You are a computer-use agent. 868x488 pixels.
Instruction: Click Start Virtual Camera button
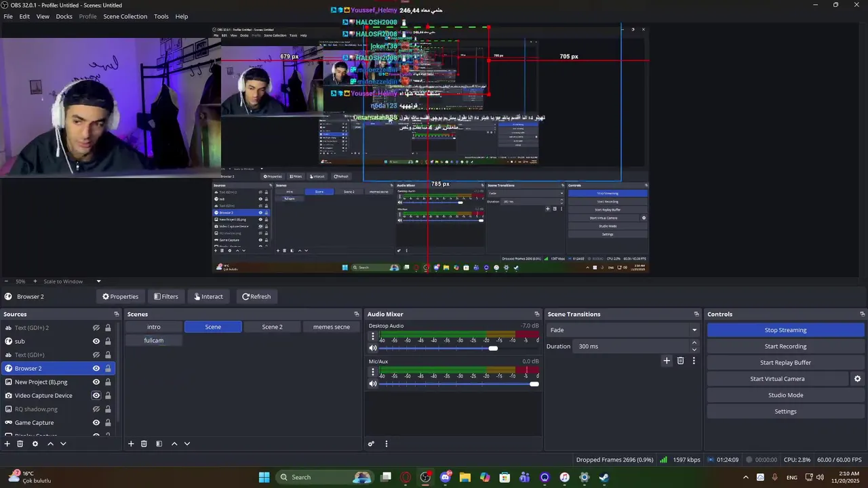777,379
